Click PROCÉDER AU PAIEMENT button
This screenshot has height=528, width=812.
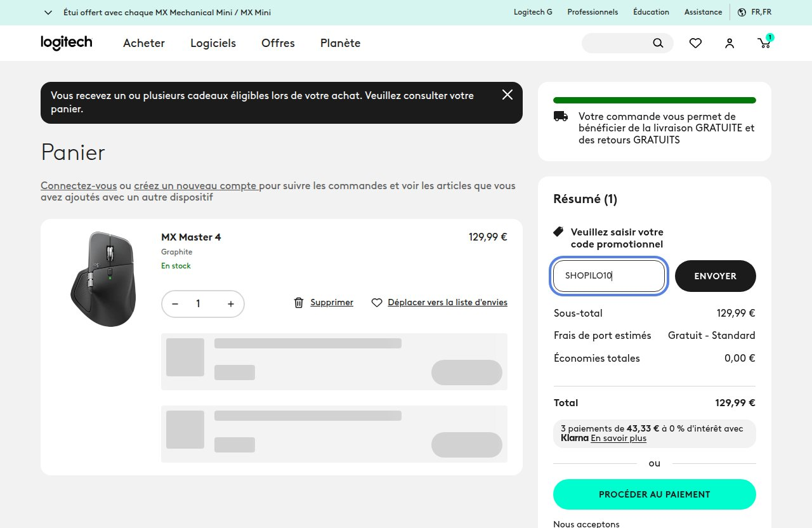(655, 494)
